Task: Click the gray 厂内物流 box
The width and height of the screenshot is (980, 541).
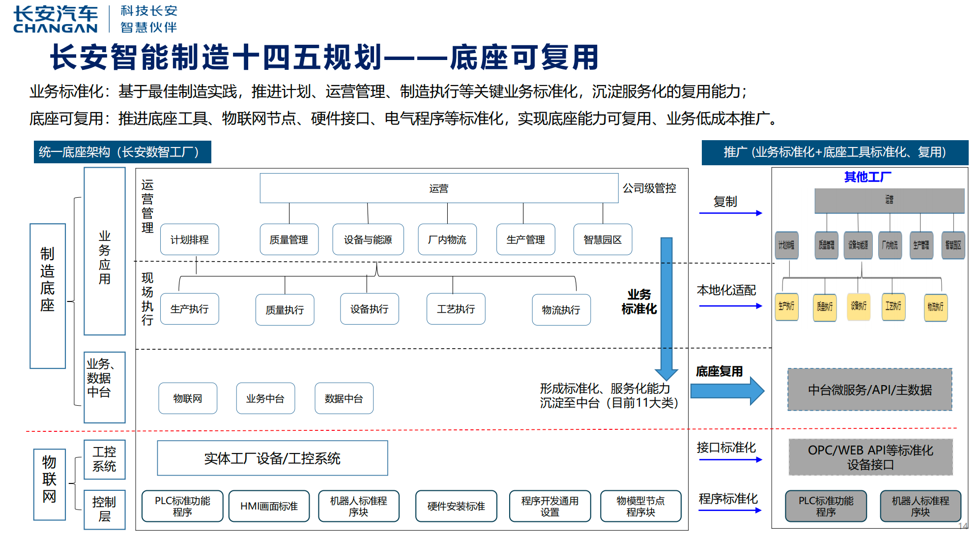Action: [x=890, y=245]
